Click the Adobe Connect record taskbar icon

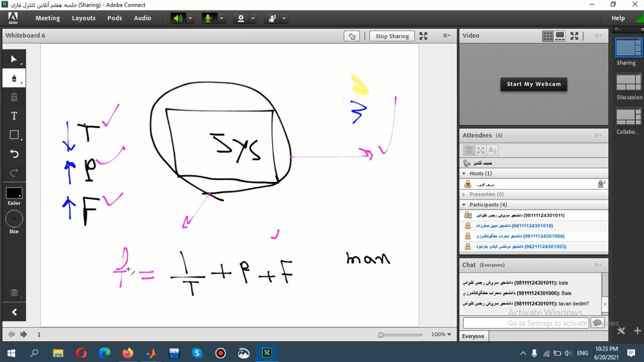click(220, 353)
